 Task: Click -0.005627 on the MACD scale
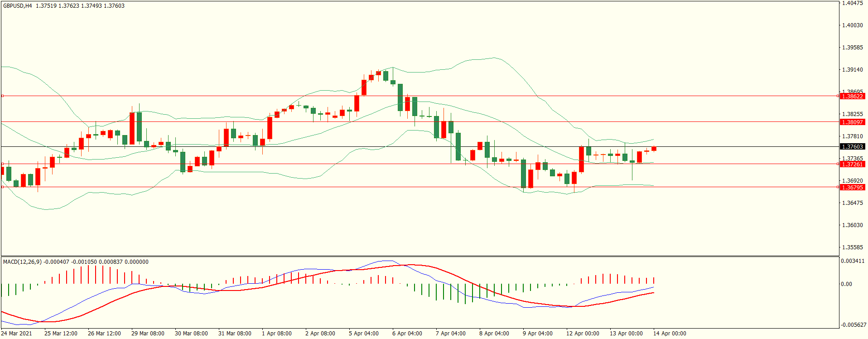pyautogui.click(x=853, y=325)
